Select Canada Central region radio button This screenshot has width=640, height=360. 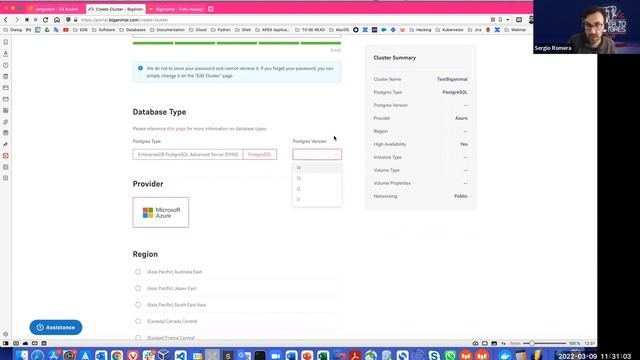click(138, 321)
